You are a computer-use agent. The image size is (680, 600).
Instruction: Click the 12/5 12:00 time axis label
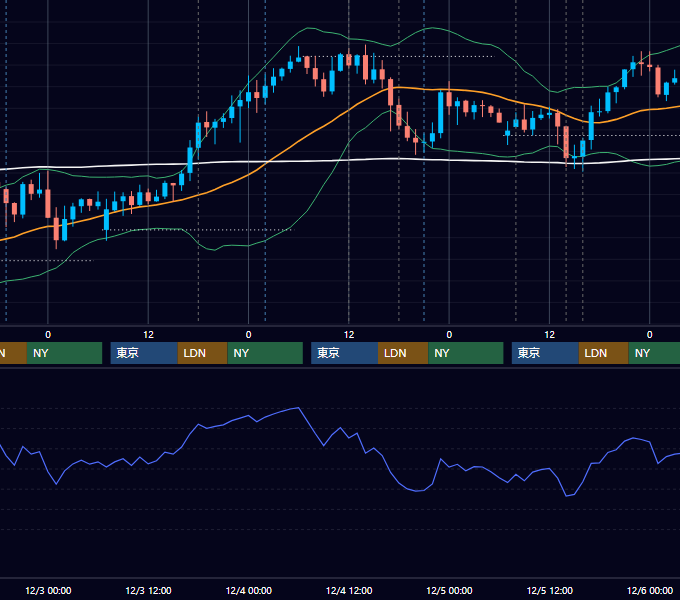click(549, 590)
